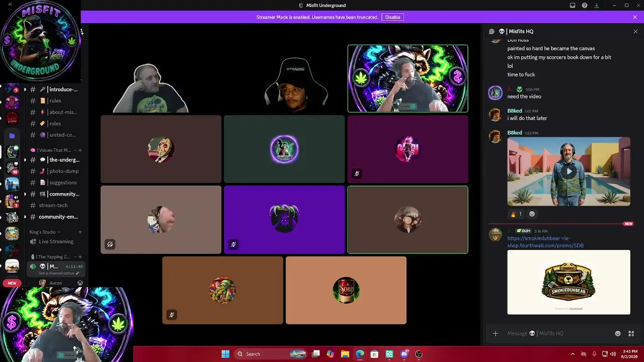
Task: Open the about-mis... channel
Action: click(x=55, y=112)
